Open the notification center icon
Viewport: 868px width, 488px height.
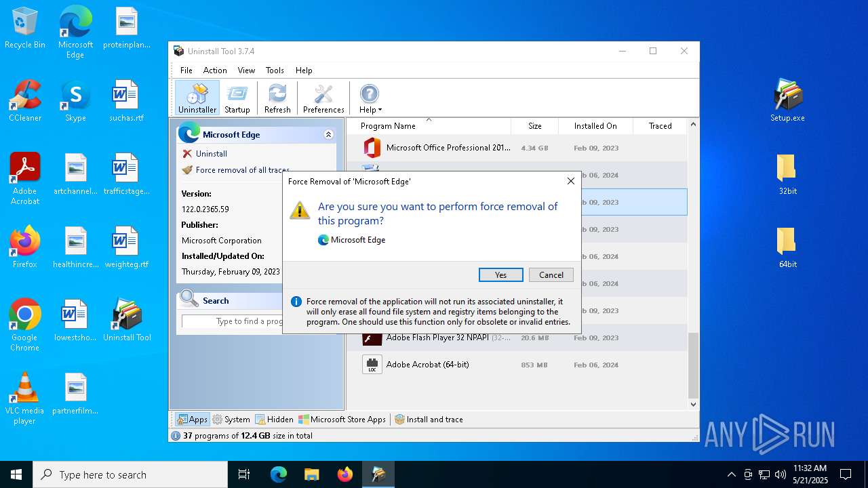pyautogui.click(x=846, y=474)
